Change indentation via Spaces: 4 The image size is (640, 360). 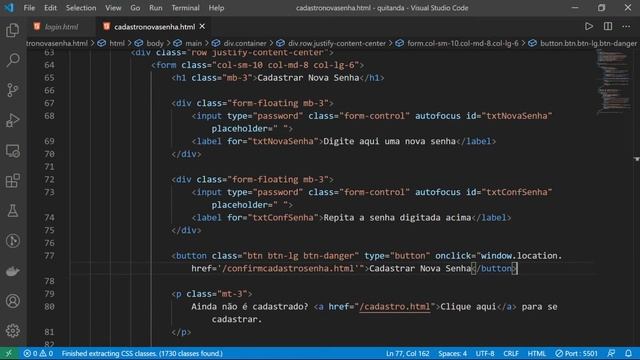pyautogui.click(x=452, y=353)
